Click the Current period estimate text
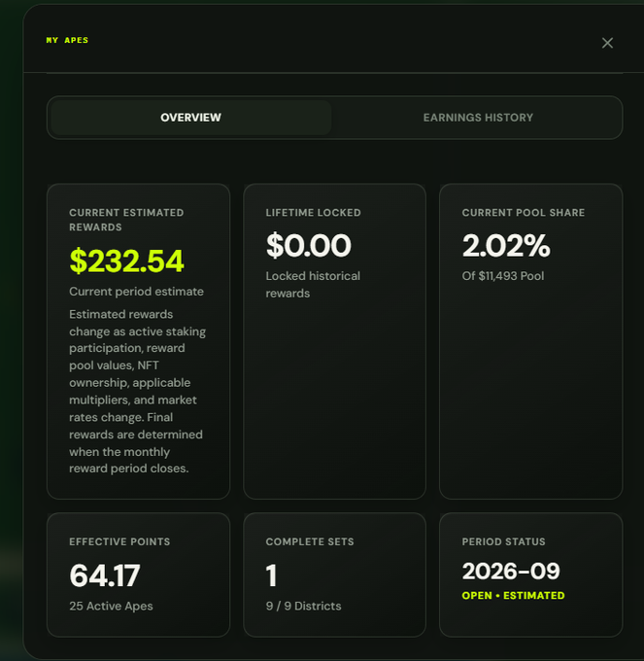644x661 pixels. [x=136, y=292]
